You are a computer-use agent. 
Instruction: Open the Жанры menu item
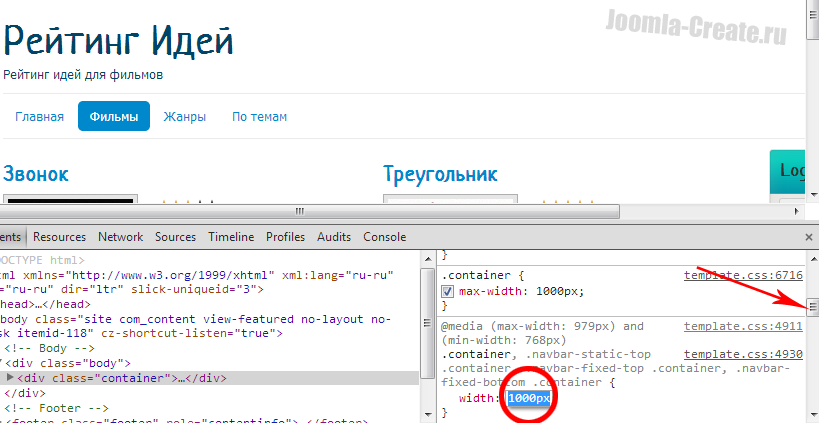185,117
